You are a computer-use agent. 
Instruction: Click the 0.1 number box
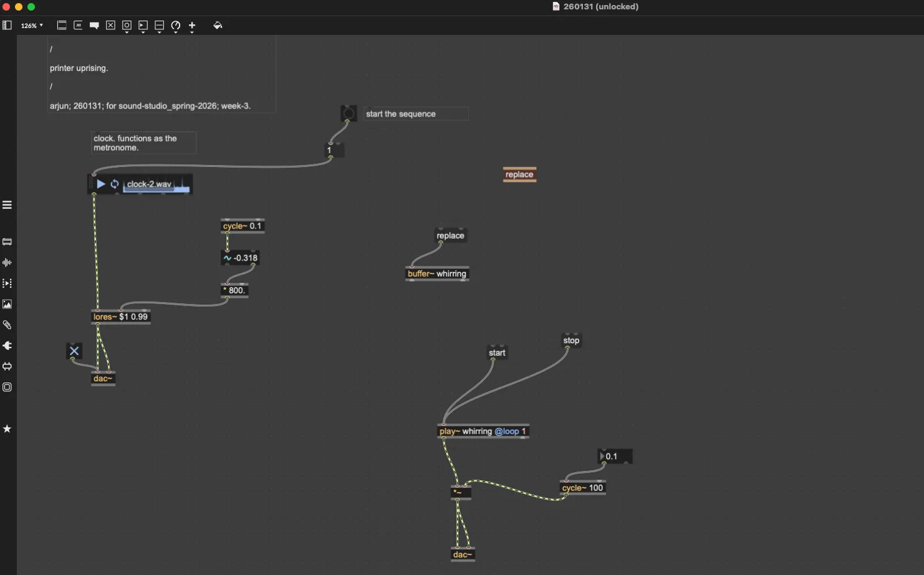point(615,457)
